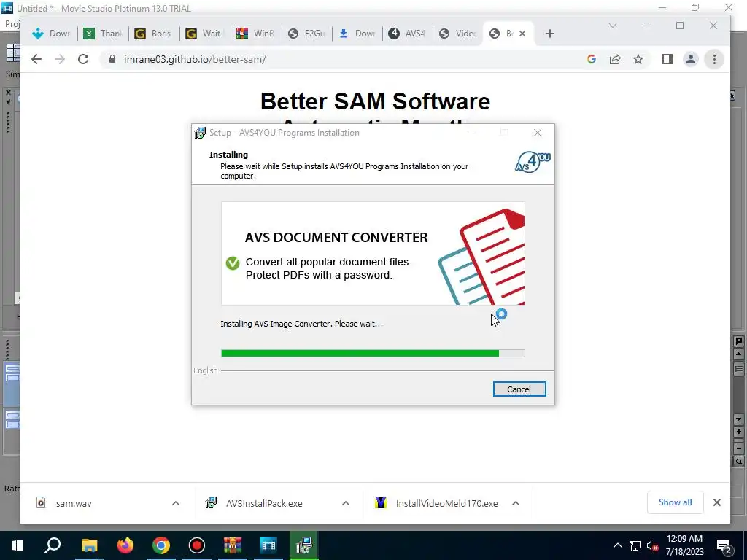Share this page icon in Chrome
This screenshot has width=747, height=560.
(614, 59)
